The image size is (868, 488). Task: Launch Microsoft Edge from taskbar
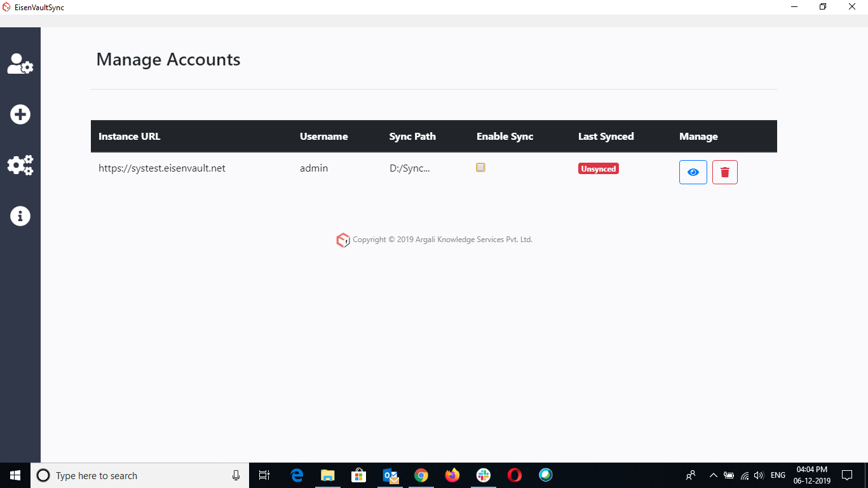tap(297, 475)
